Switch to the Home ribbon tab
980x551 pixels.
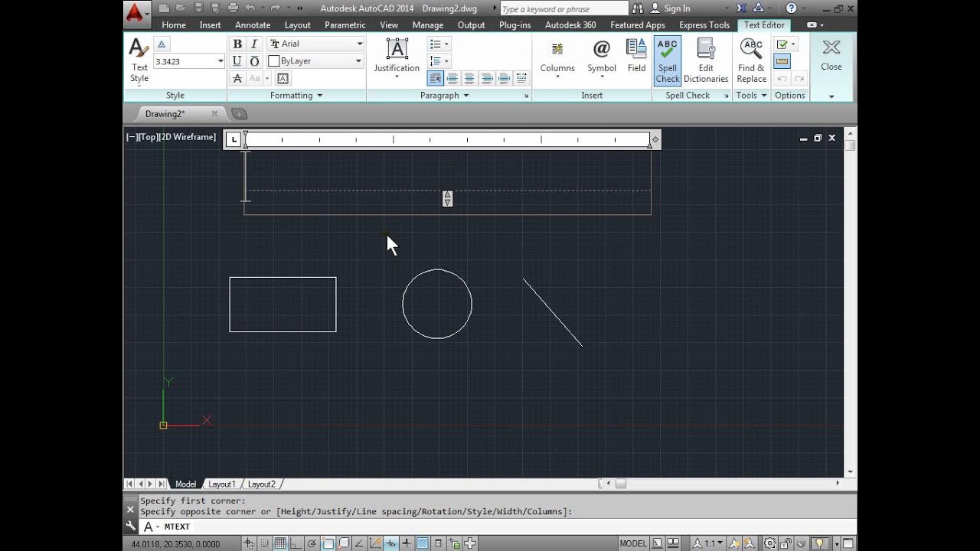pyautogui.click(x=174, y=25)
